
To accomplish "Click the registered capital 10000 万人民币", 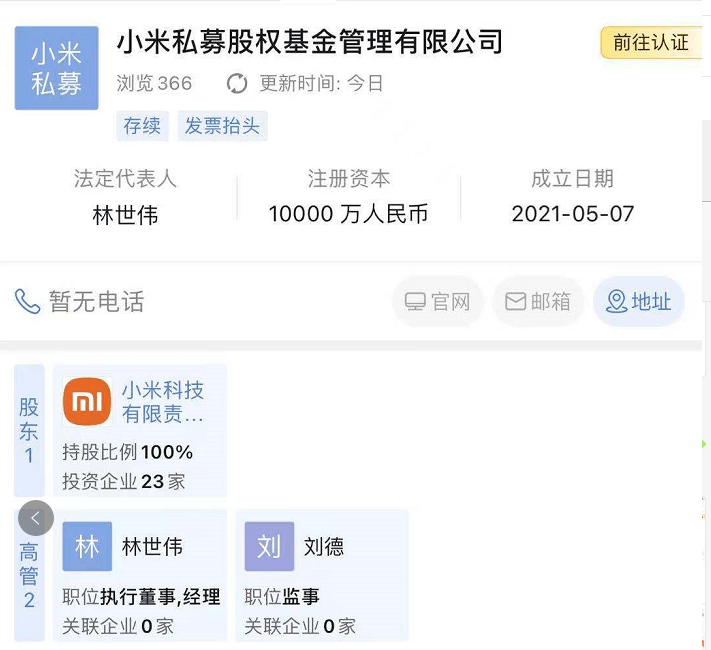I will (348, 214).
